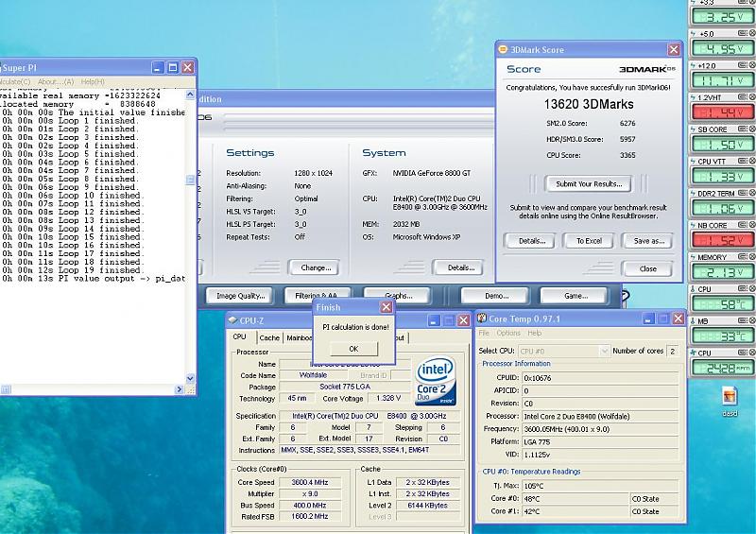The height and width of the screenshot is (534, 756).
Task: Click Save as... in 3DMark Score window
Action: 648,241
